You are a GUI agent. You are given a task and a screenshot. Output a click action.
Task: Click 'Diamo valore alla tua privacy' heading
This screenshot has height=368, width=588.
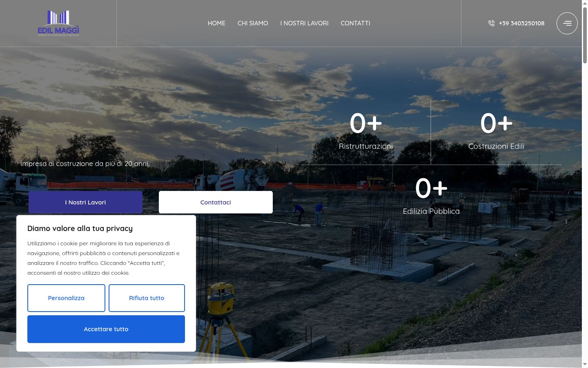pyautogui.click(x=80, y=229)
